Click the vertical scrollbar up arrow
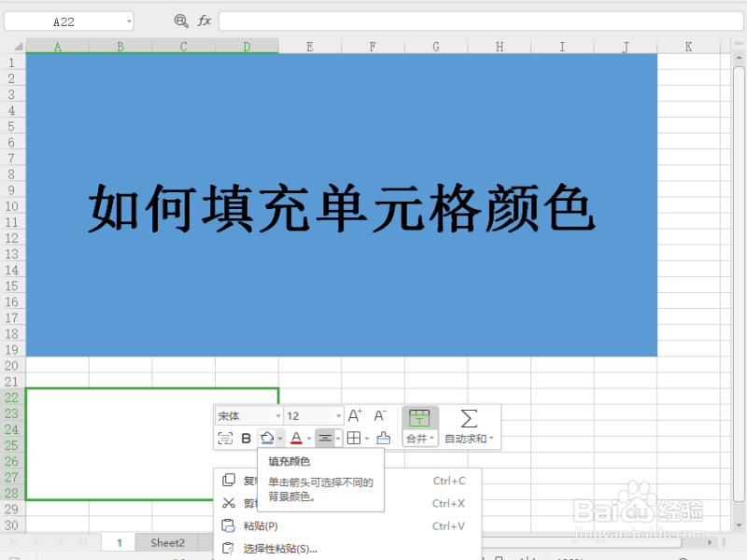Screen dimensions: 747x560 (739, 58)
